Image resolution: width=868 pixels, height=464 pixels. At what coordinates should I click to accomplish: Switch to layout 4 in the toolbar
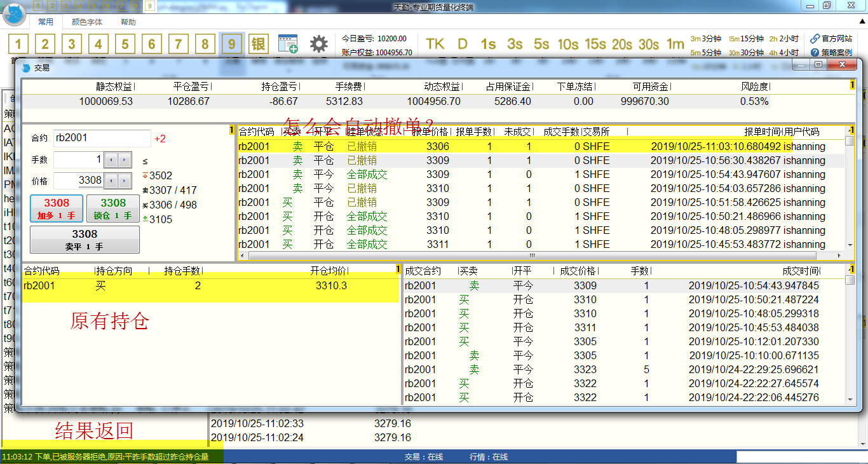pos(98,44)
